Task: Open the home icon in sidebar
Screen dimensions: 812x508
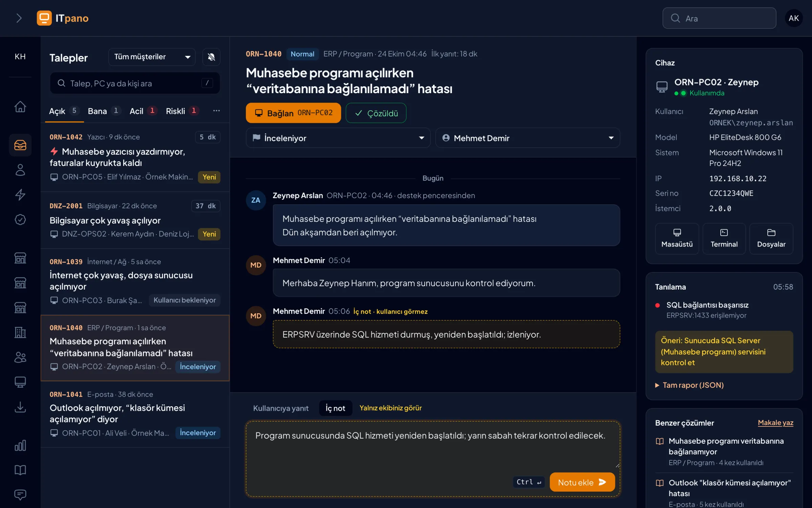Action: click(x=20, y=107)
